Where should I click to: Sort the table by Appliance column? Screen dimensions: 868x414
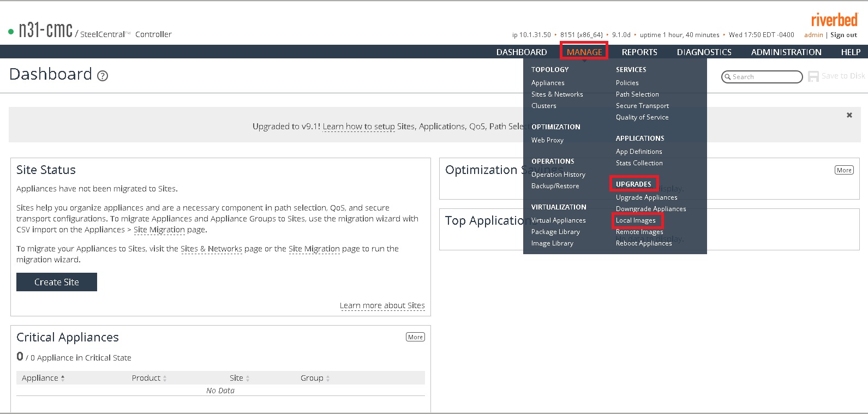coord(43,378)
